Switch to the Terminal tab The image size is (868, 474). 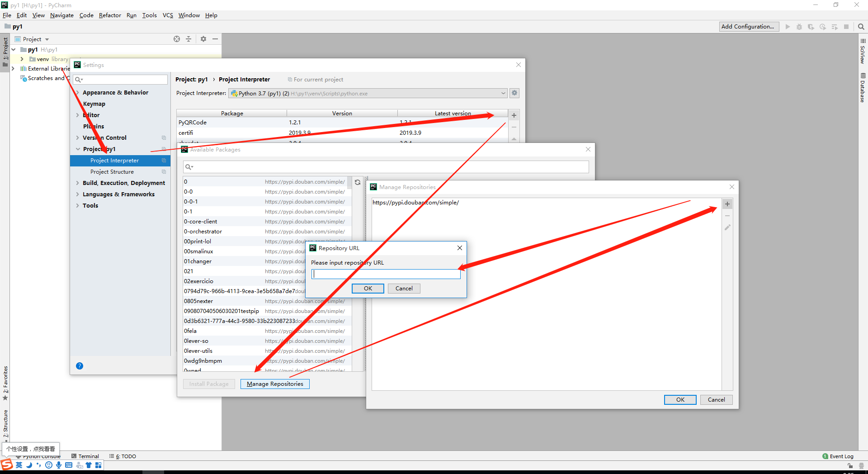[x=85, y=456]
